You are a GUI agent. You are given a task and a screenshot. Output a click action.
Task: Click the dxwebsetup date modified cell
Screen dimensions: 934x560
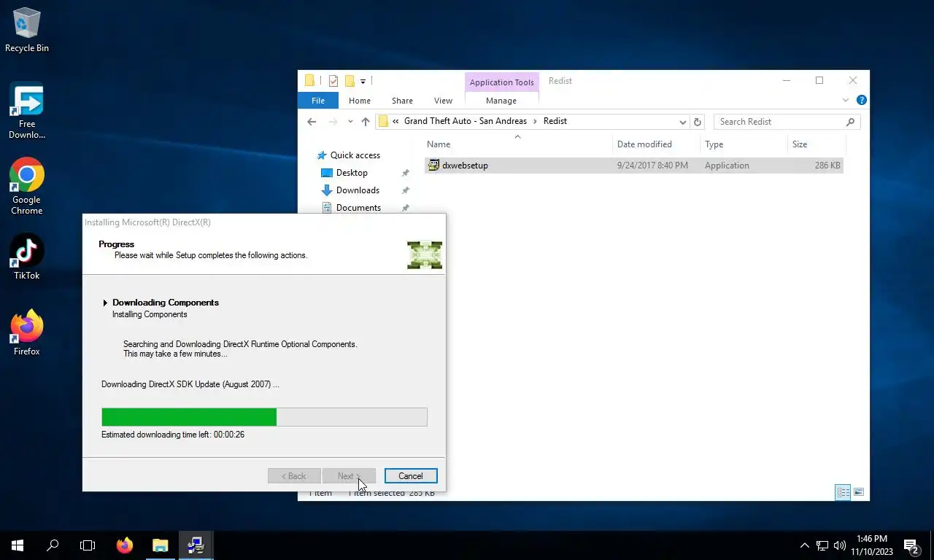[x=652, y=166]
